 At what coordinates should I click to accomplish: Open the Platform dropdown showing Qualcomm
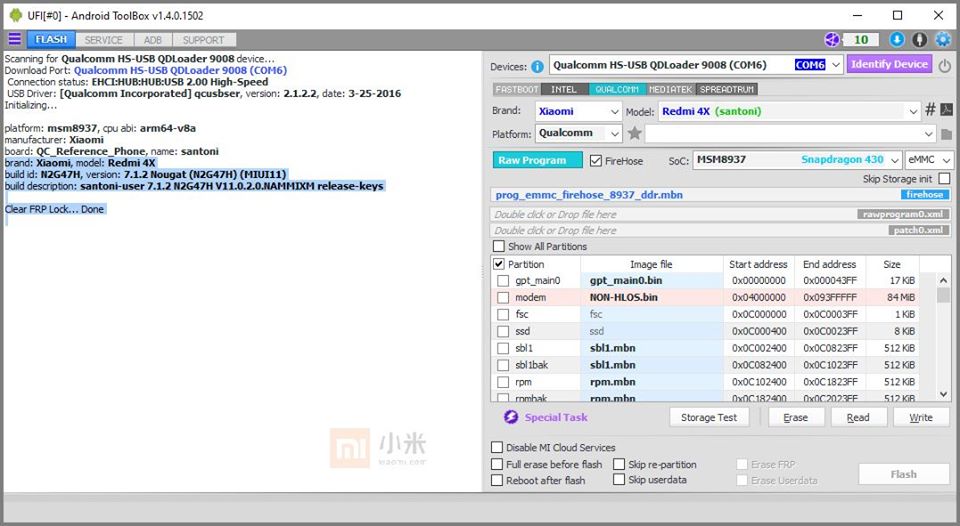(579, 133)
